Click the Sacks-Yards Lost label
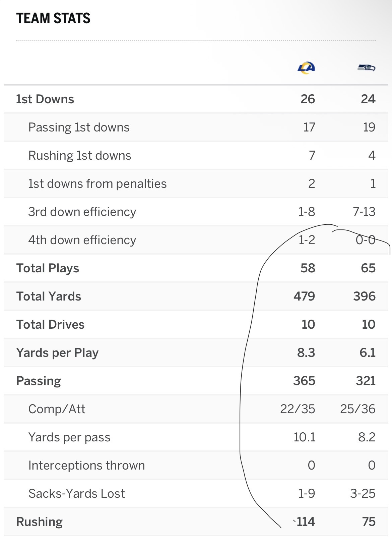 click(77, 494)
